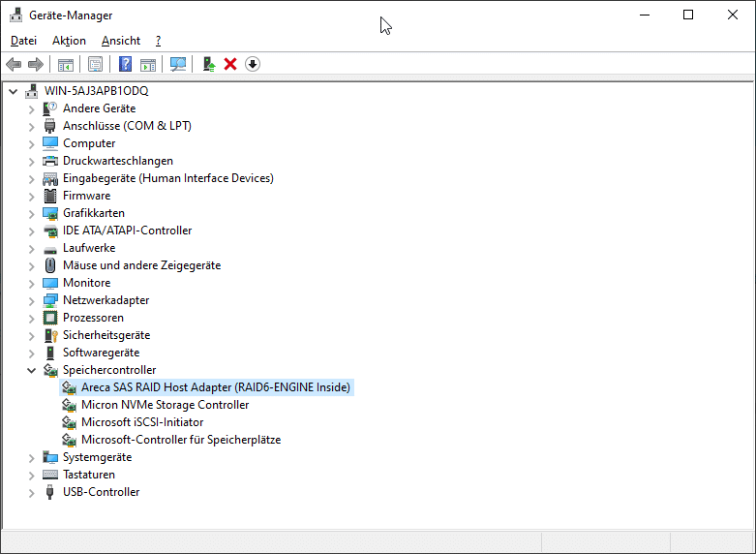Click the red X uninstall device icon
756x554 pixels.
(x=230, y=64)
